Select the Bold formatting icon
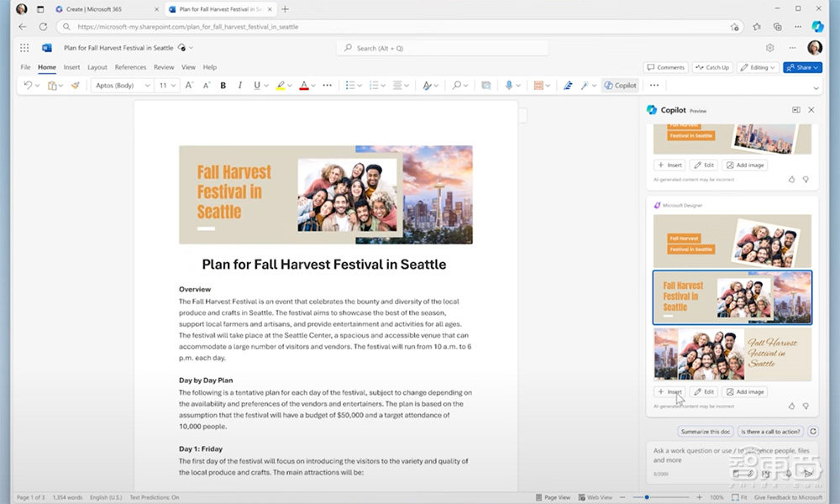The height and width of the screenshot is (504, 840). [x=222, y=85]
